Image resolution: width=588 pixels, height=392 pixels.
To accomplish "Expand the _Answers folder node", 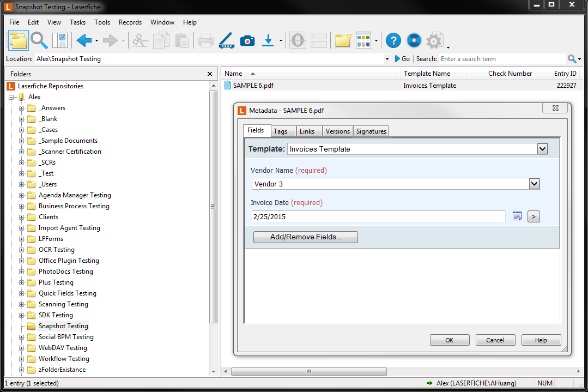I will (x=21, y=108).
